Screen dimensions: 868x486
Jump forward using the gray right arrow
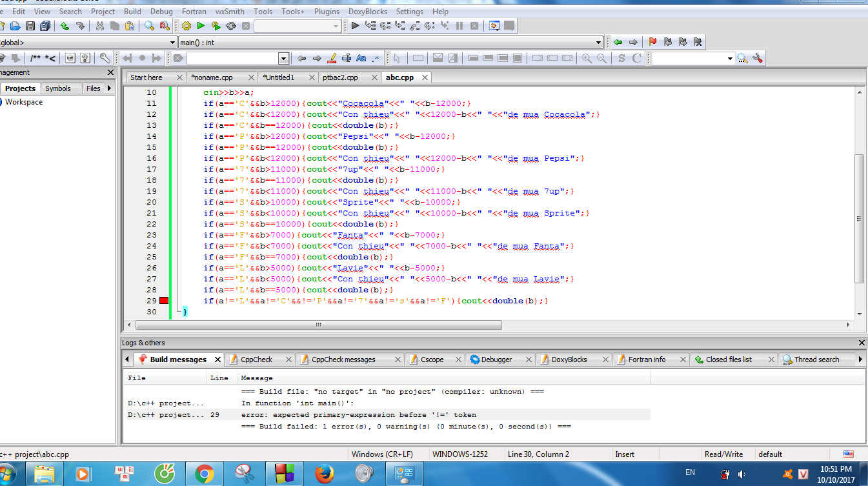tap(633, 42)
